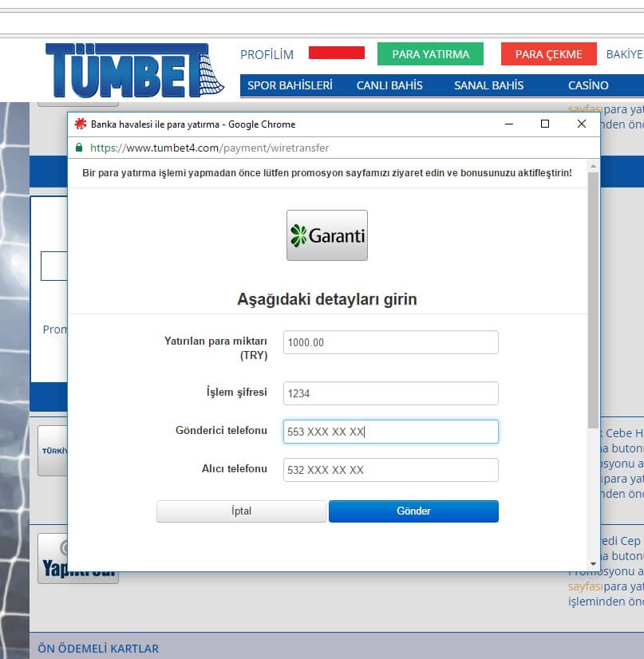Screen dimensions: 644x659
Task: Click the scrollbar down arrow
Action: click(591, 564)
